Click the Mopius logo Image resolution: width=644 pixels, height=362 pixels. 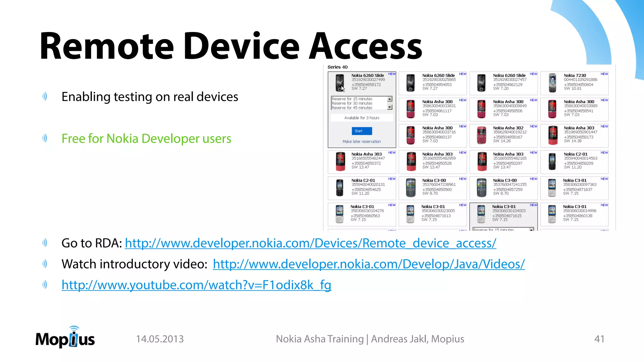click(65, 337)
